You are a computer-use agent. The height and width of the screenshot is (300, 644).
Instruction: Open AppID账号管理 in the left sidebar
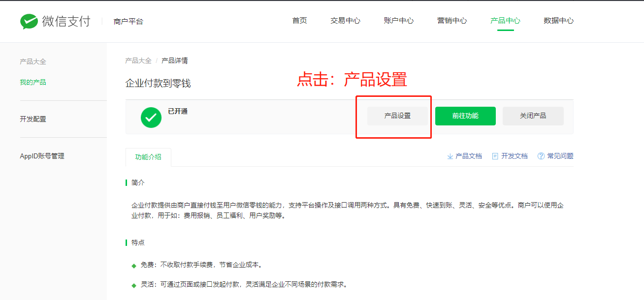[42, 156]
